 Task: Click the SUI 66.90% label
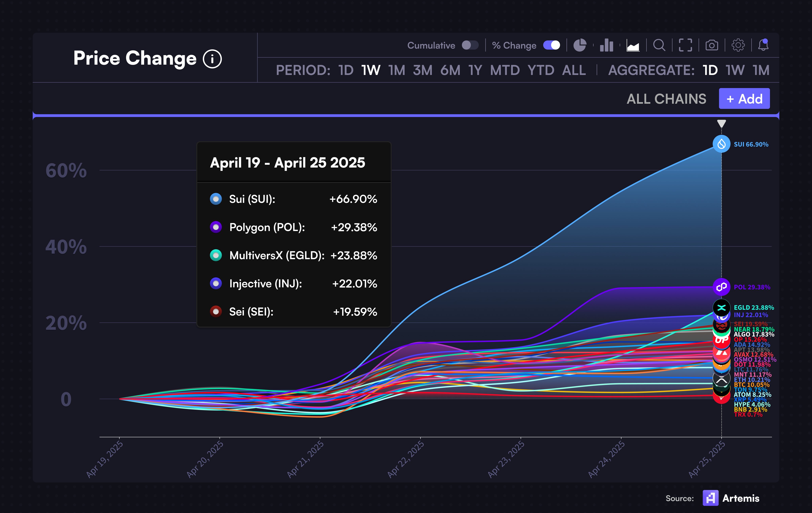click(751, 144)
